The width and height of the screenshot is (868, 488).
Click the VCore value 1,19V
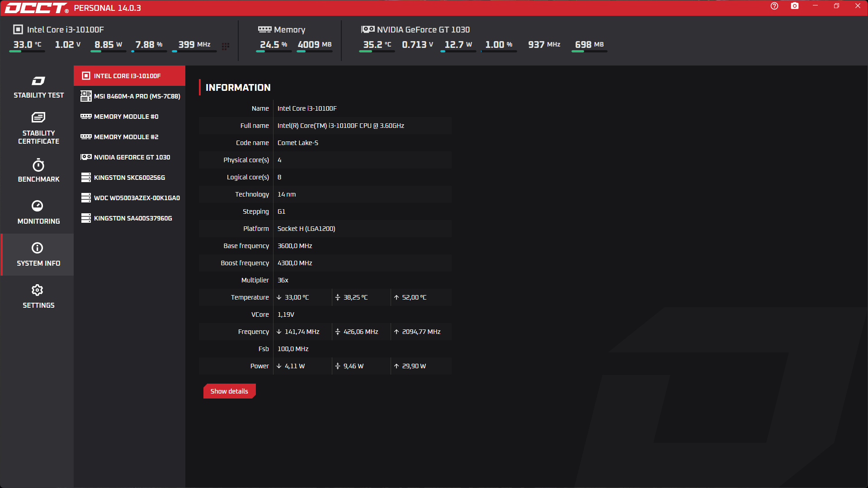[286, 314]
